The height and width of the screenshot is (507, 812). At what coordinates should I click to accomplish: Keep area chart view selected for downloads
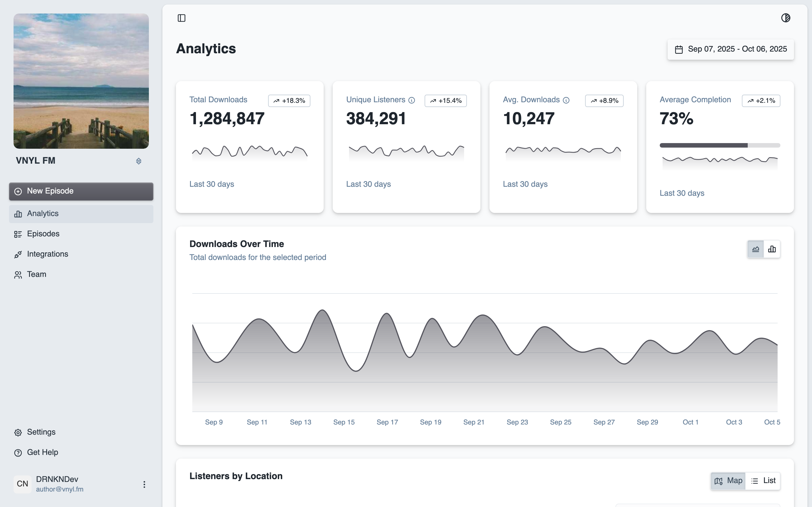[x=756, y=249]
